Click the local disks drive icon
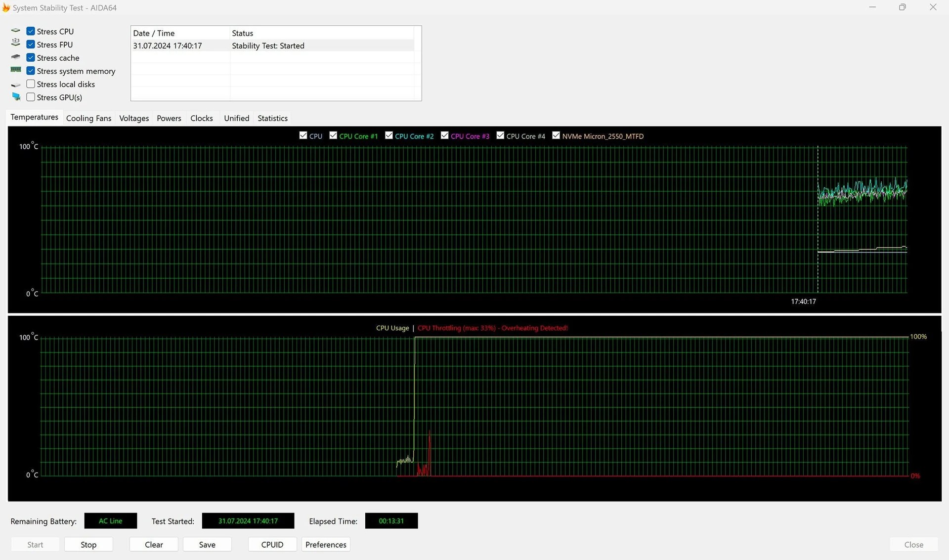 [16, 85]
